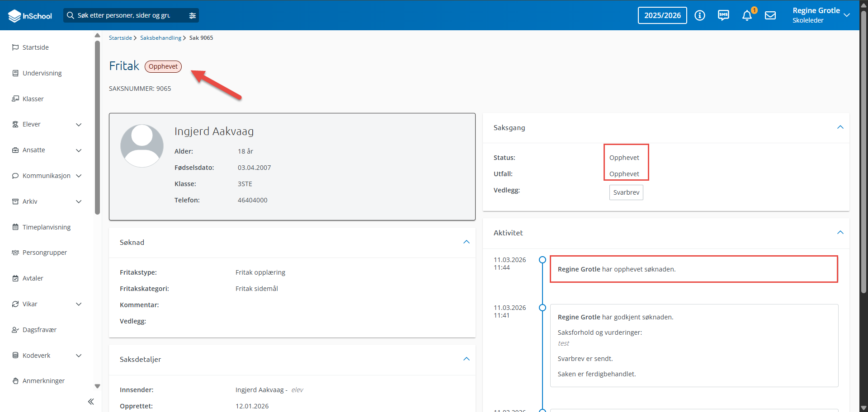Open Regine Grotle user menu
Viewport: 868px width, 412px height.
(x=821, y=15)
